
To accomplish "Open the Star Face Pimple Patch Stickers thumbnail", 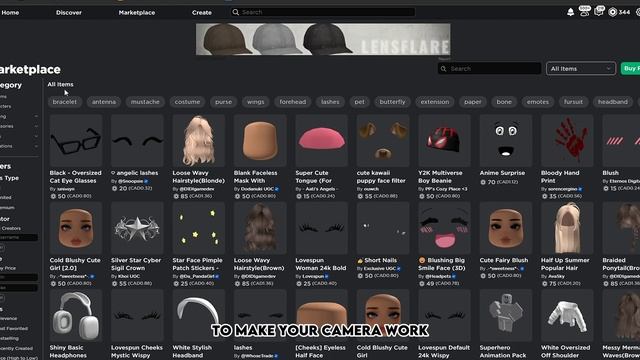I will click(198, 228).
